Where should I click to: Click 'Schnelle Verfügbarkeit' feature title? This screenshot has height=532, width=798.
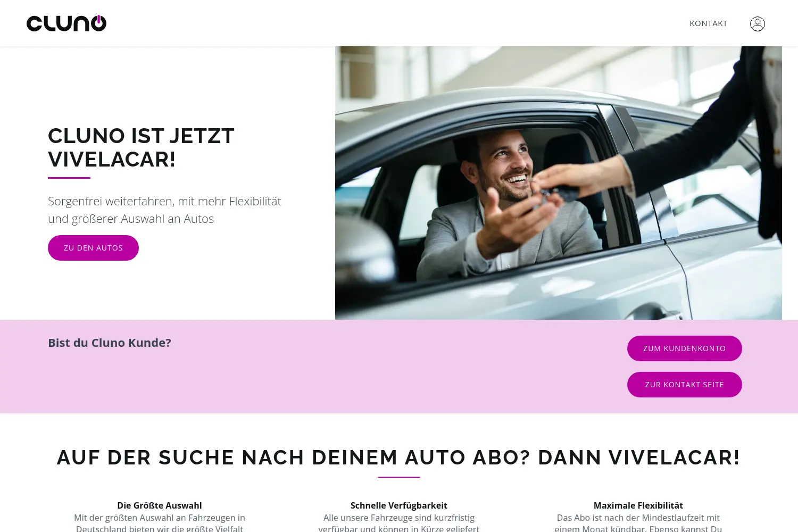pyautogui.click(x=399, y=505)
